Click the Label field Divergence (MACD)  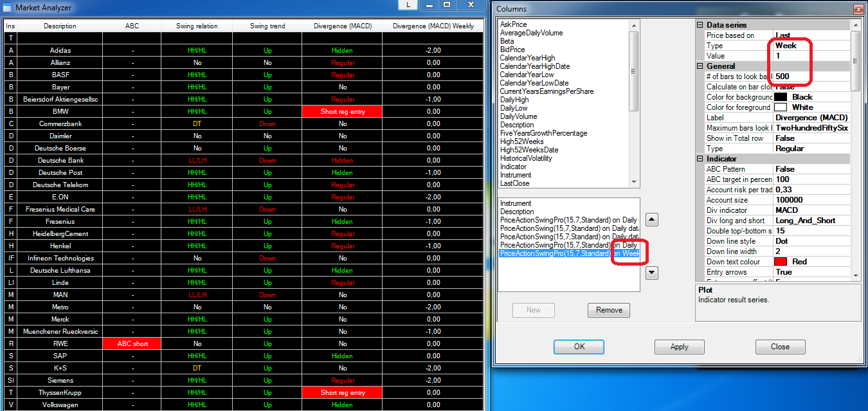click(811, 118)
